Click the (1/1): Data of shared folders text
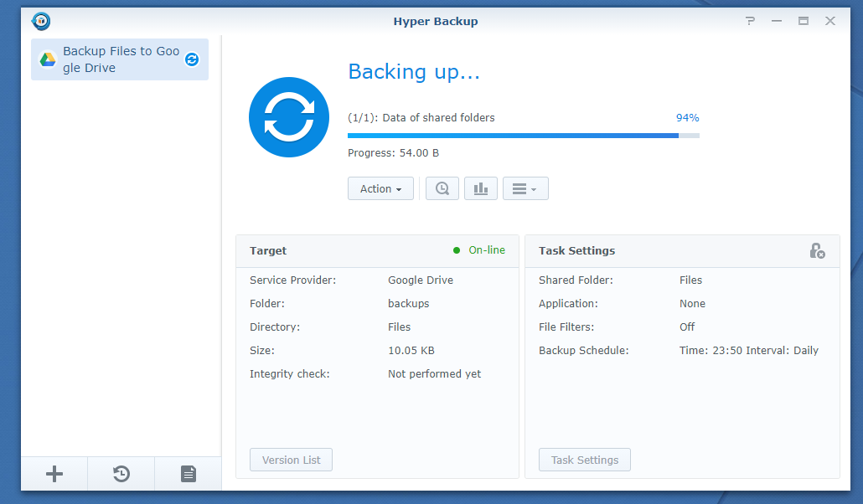Screen dimensions: 863x504 pos(421,118)
